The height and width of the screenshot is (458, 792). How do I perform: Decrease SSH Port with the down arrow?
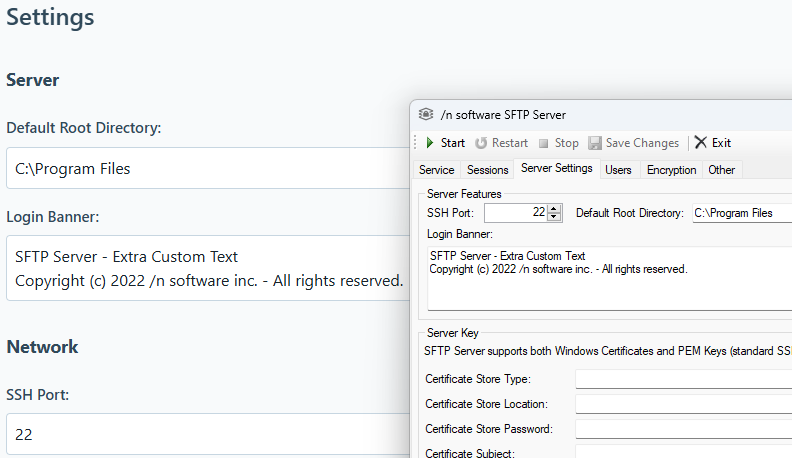(x=555, y=217)
